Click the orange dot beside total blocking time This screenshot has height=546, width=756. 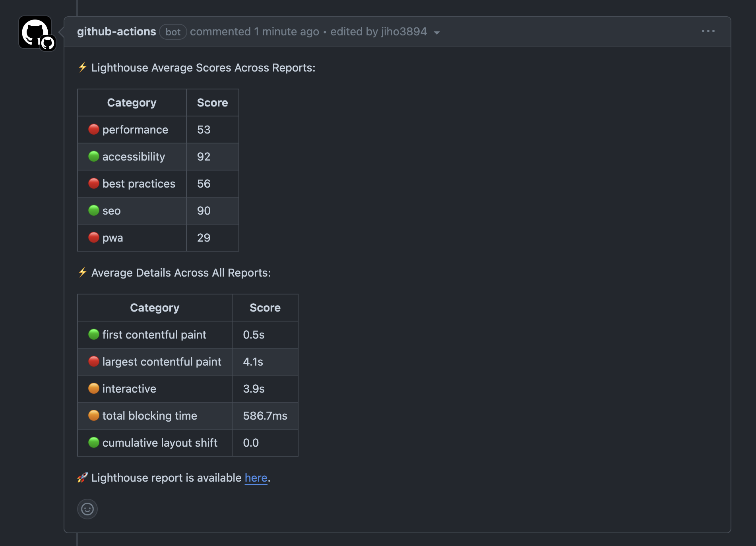point(94,415)
